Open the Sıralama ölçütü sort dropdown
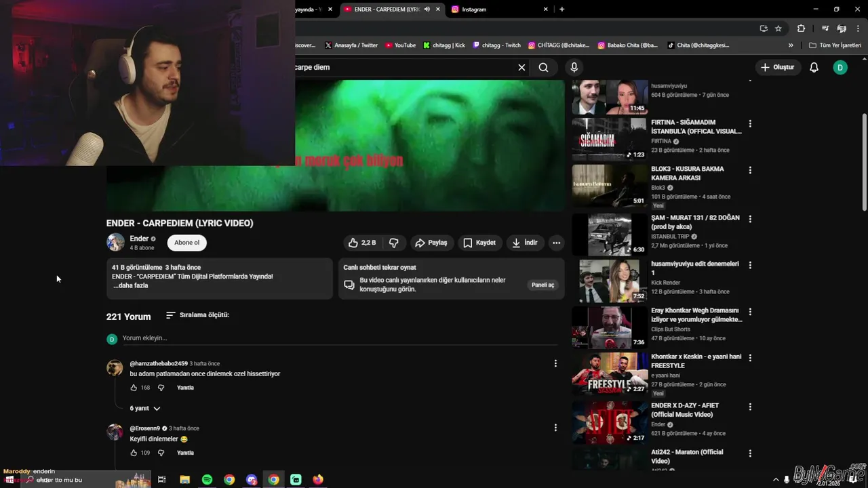The height and width of the screenshot is (488, 868). [x=198, y=315]
